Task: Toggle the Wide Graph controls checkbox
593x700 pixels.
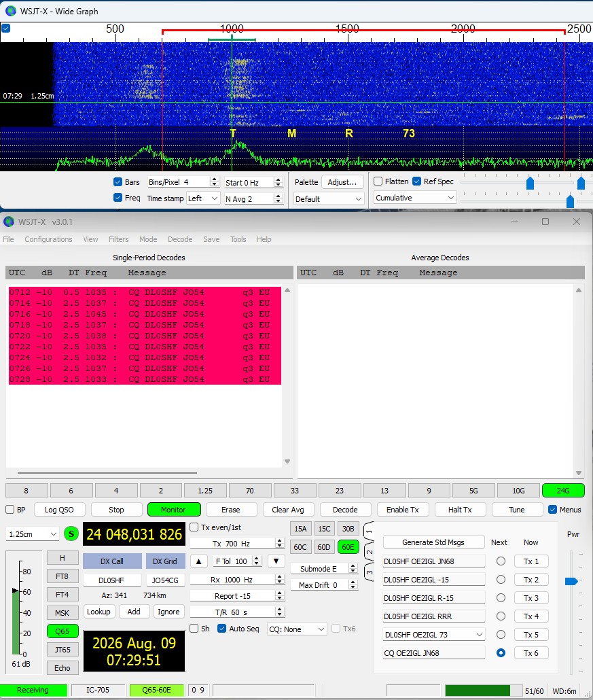Action: [x=6, y=28]
